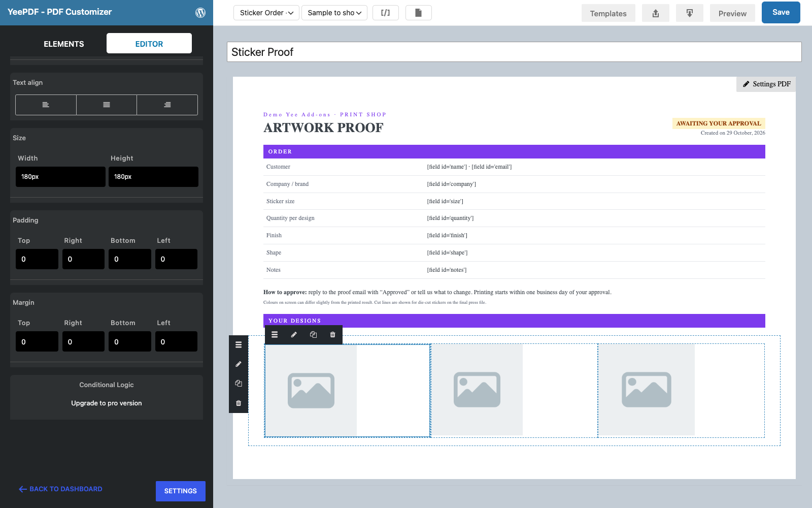Image resolution: width=812 pixels, height=508 pixels.
Task: Align text left
Action: point(46,105)
